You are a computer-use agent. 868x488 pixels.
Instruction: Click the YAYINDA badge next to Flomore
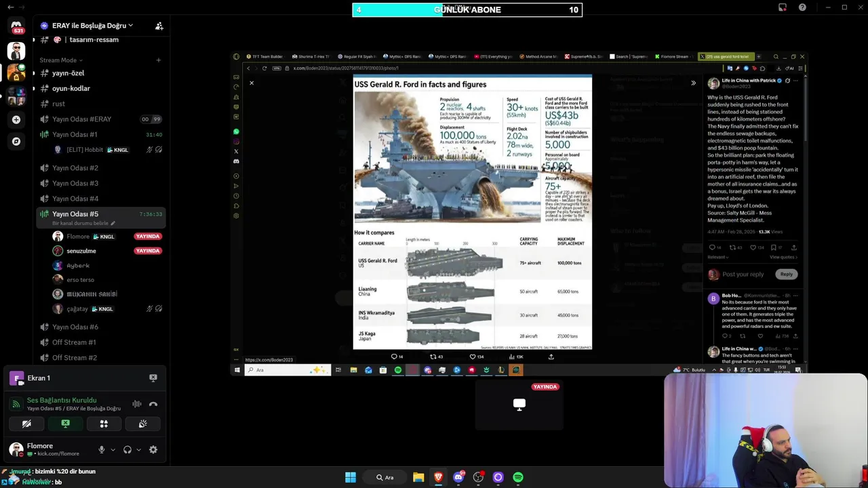click(x=147, y=237)
